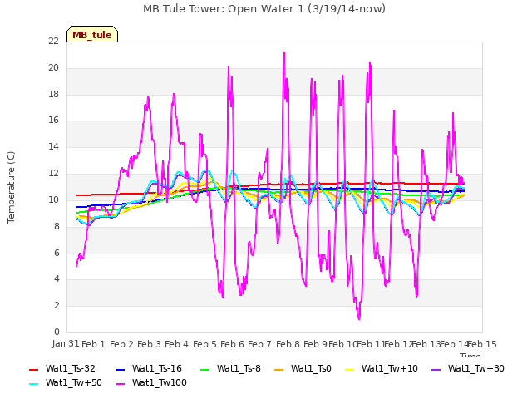Toggle Wat1_Ts-32 legend entry

[62, 369]
